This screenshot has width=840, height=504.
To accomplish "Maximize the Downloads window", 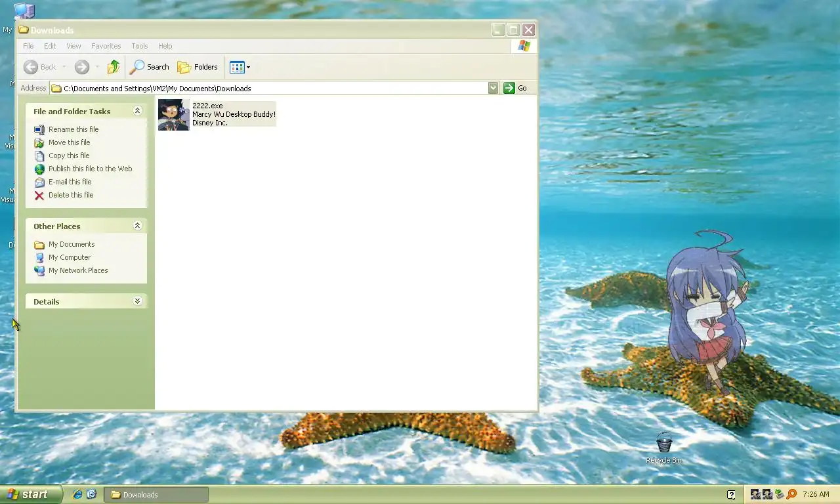I will [513, 30].
